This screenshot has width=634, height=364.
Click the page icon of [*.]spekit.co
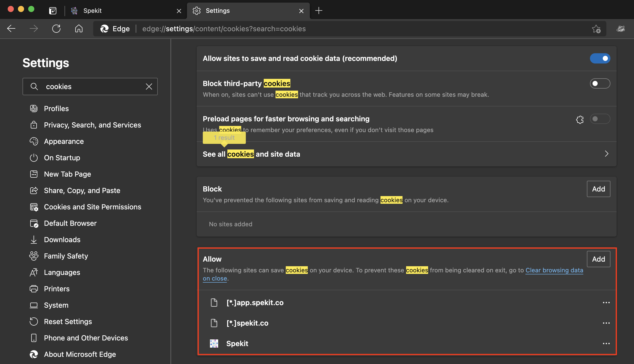[214, 323]
